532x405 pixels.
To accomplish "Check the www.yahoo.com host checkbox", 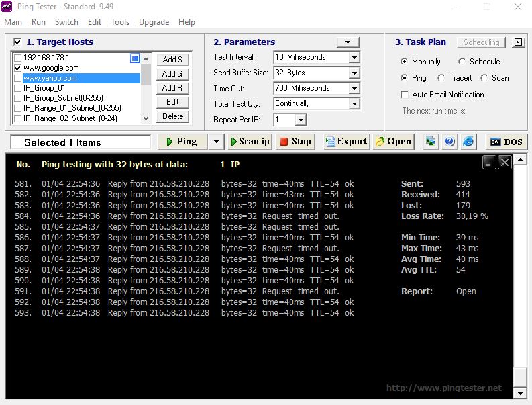I will [18, 78].
